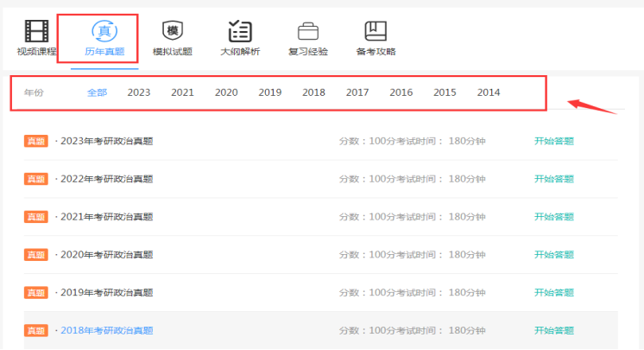
Task: Select year 2014 filter
Action: 489,92
